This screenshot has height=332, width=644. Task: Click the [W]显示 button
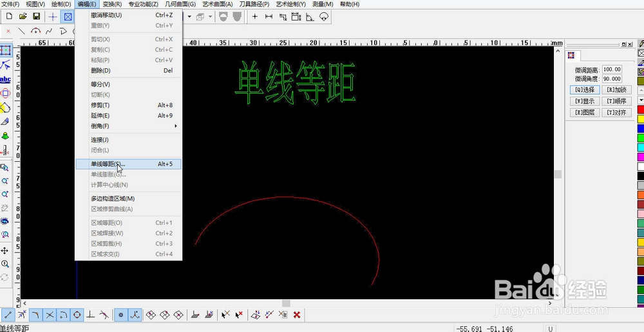tap(585, 101)
